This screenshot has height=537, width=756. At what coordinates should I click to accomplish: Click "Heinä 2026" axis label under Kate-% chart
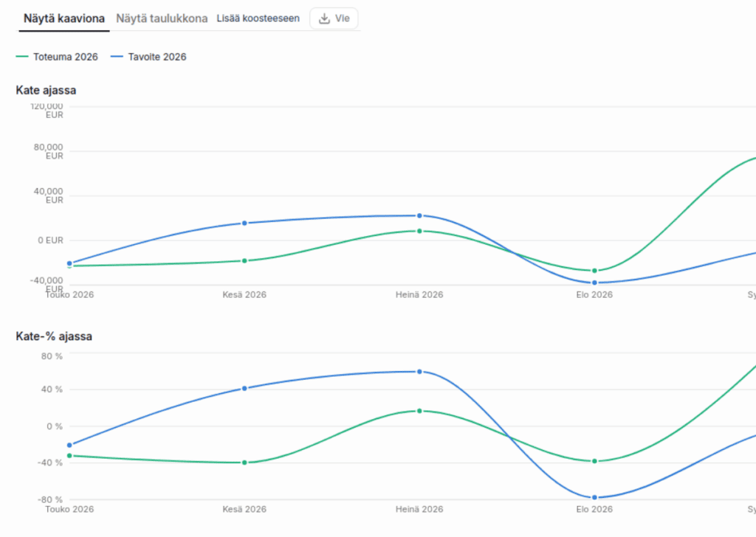pyautogui.click(x=419, y=509)
